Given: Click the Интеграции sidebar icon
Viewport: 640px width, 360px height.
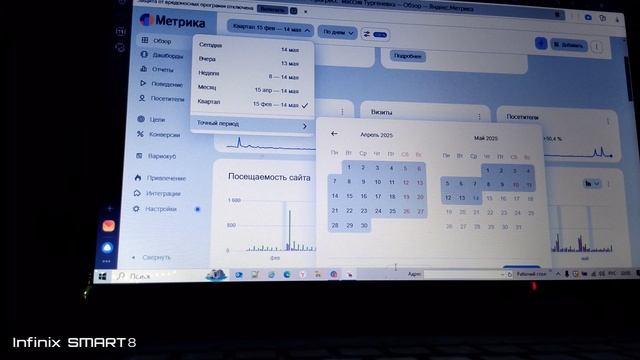Looking at the screenshot, I should 137,193.
